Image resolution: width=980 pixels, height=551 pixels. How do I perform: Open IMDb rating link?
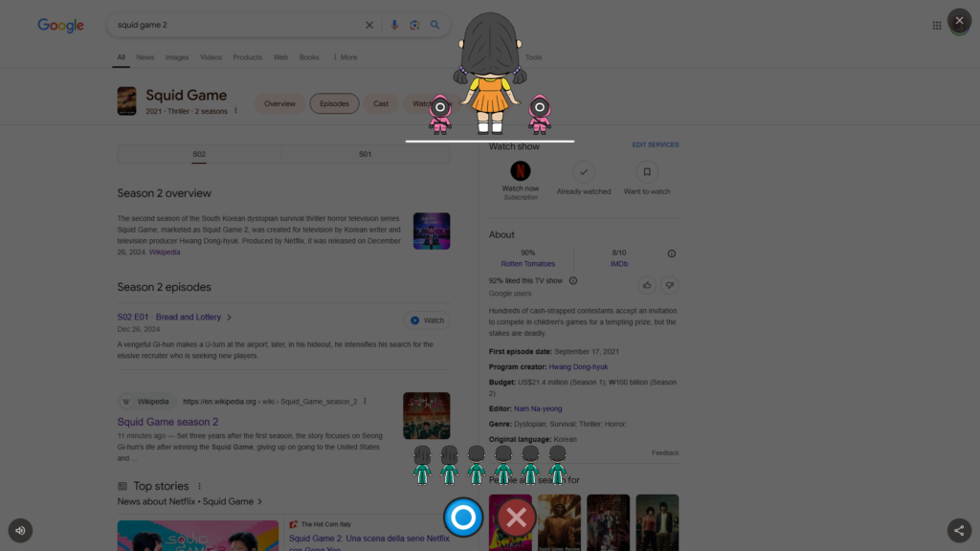[x=619, y=264]
